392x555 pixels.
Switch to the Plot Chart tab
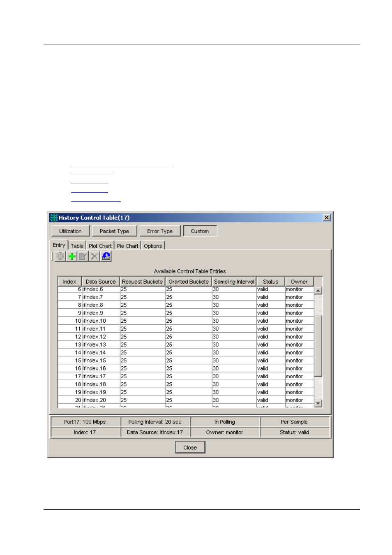pos(100,246)
